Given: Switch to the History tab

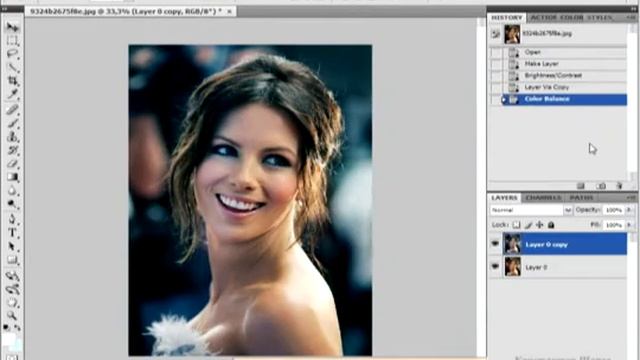Looking at the screenshot, I should coord(507,18).
